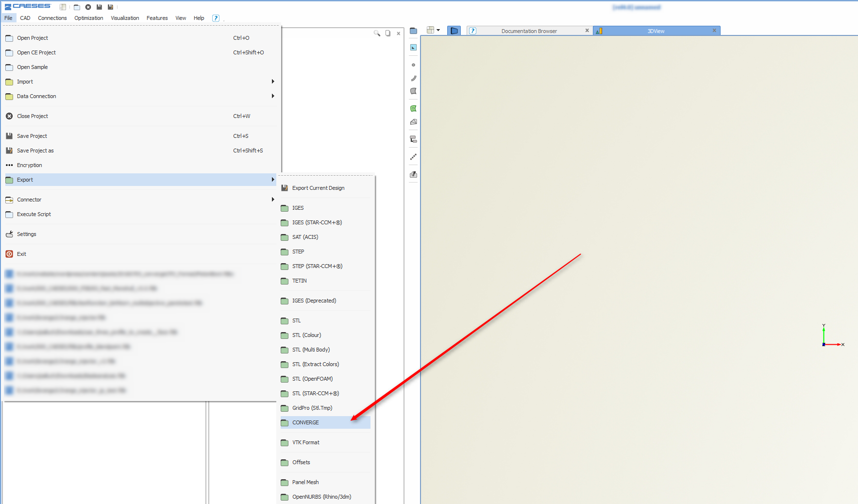Open the View menu
Screen dimensions: 858x504
181,18
